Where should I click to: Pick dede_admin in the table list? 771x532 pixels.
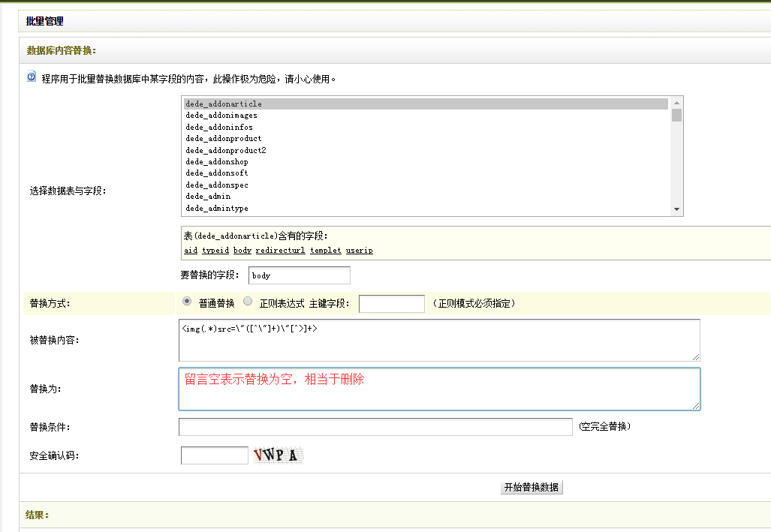[208, 197]
